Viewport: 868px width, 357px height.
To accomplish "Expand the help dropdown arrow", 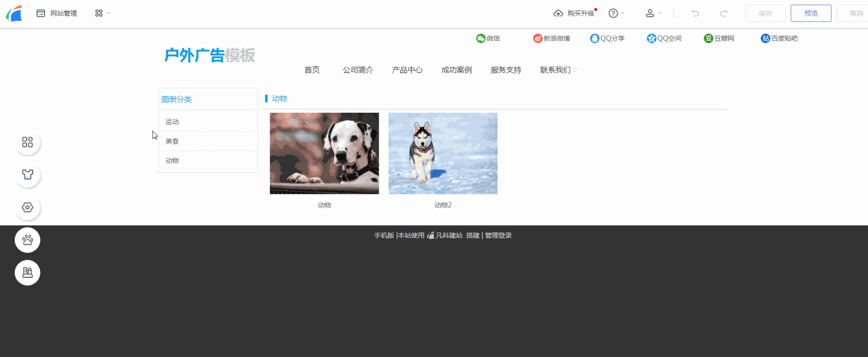I will [x=623, y=13].
